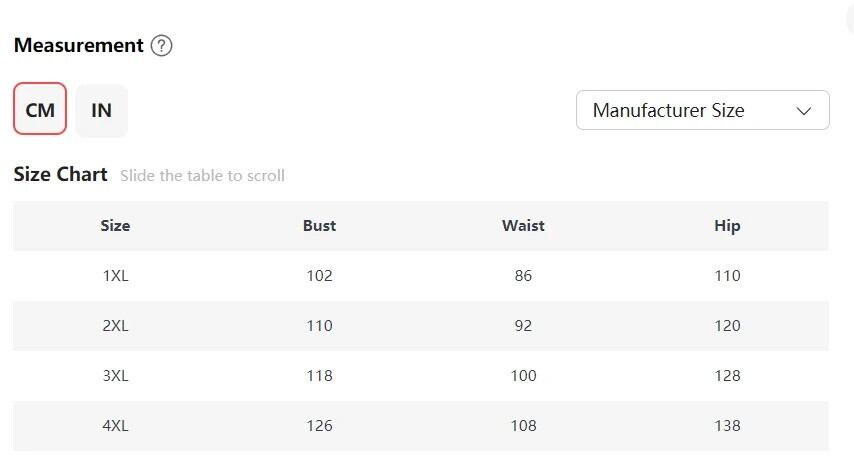
Task: Select the 1XL size row label
Action: [x=115, y=276]
